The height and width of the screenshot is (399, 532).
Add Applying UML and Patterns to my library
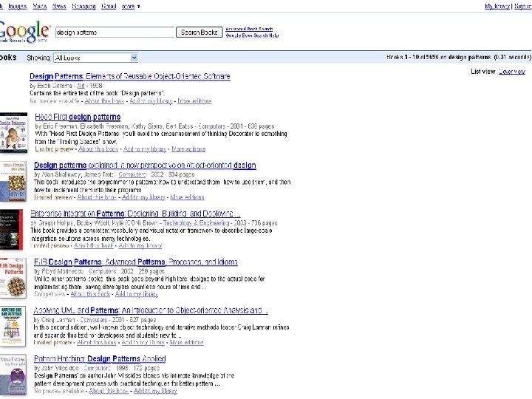coord(143,342)
